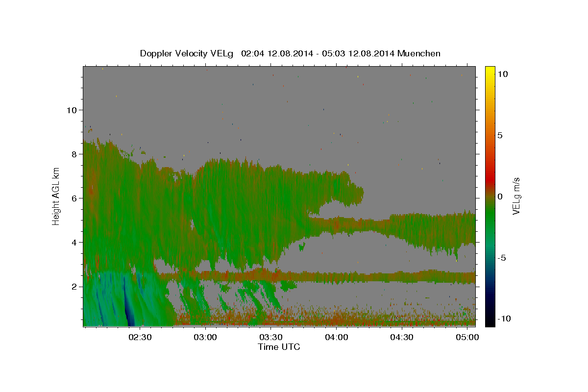Click the 'VELg m/s' colorbar label
This screenshot has width=588, height=392.
[x=516, y=196]
